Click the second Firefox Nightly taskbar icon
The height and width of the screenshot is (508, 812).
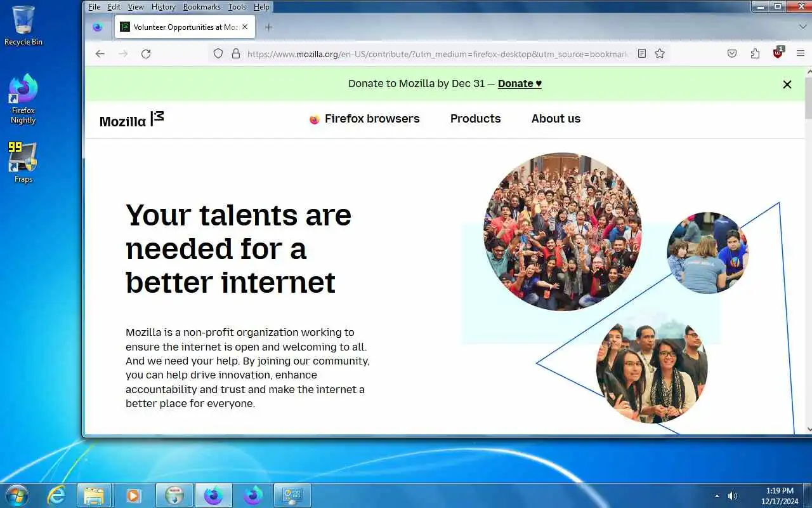pyautogui.click(x=252, y=495)
